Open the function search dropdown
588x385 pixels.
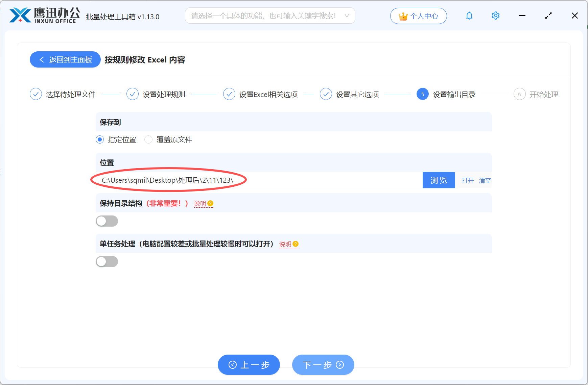click(x=347, y=16)
